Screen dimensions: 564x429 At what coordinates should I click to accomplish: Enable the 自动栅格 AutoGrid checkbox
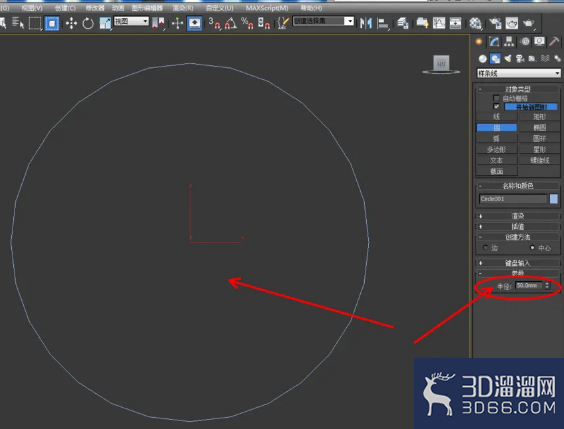tap(496, 98)
